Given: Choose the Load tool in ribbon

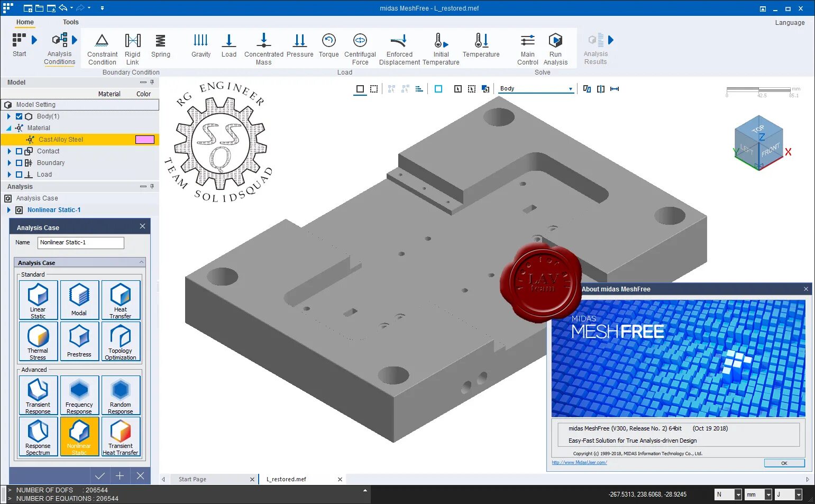Looking at the screenshot, I should [228, 45].
